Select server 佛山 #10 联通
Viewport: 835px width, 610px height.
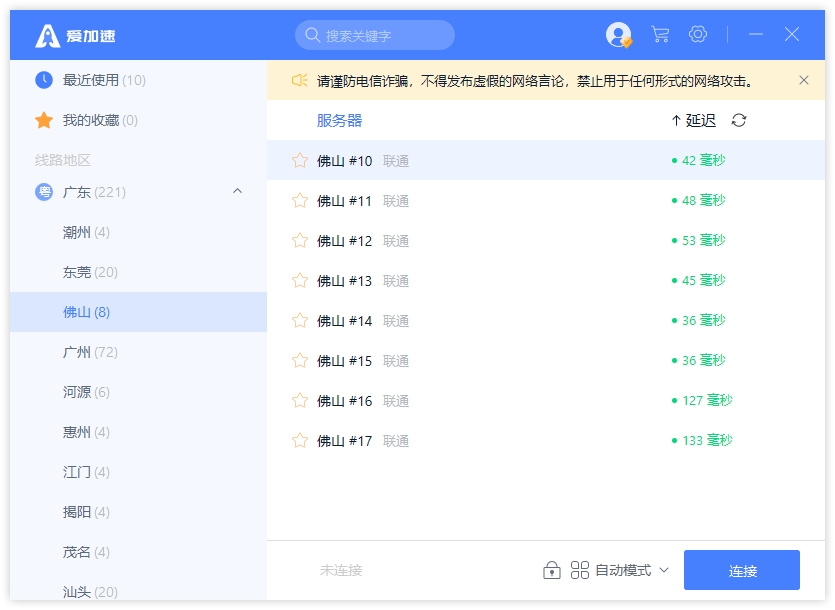[546, 160]
